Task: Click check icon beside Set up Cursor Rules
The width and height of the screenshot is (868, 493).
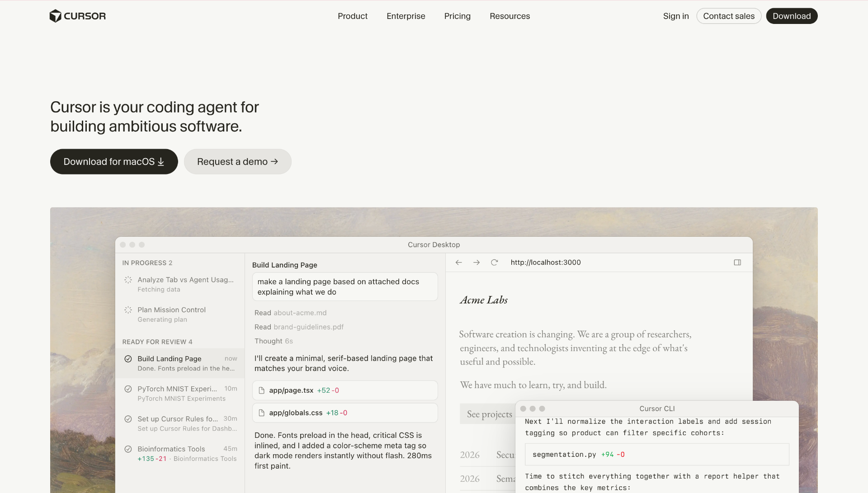Action: click(x=128, y=418)
